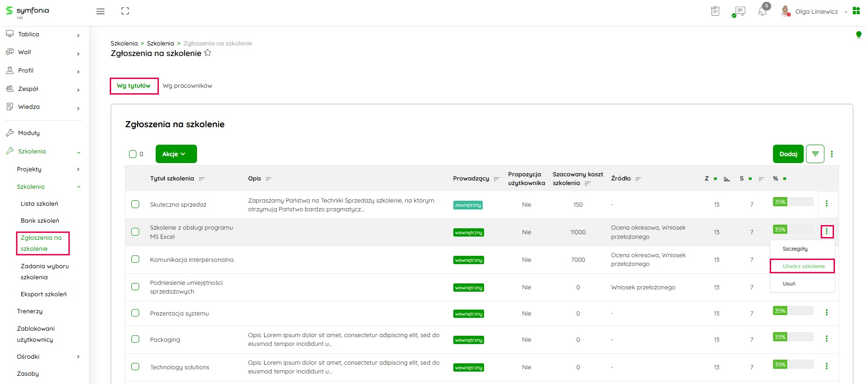The width and height of the screenshot is (868, 384).
Task: Expand the Projekty sidebar item
Action: pos(48,169)
